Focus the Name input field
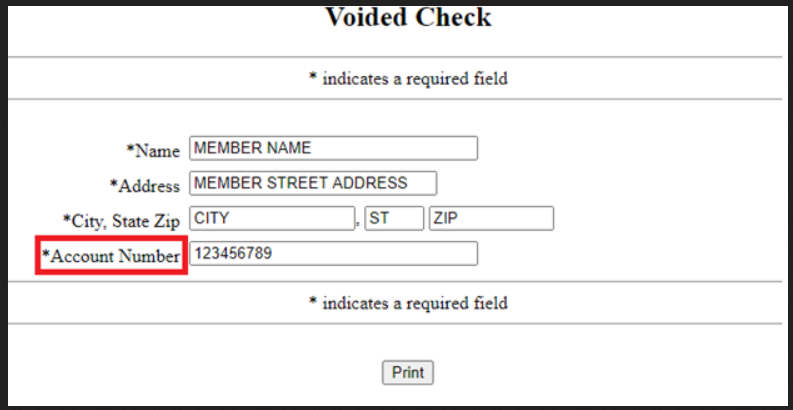The image size is (793, 410). (x=333, y=148)
